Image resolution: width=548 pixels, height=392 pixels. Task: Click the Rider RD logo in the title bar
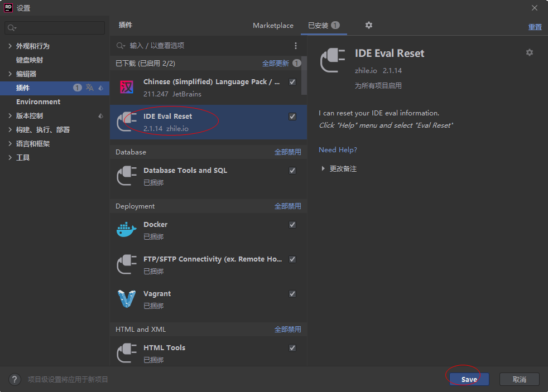click(x=8, y=8)
